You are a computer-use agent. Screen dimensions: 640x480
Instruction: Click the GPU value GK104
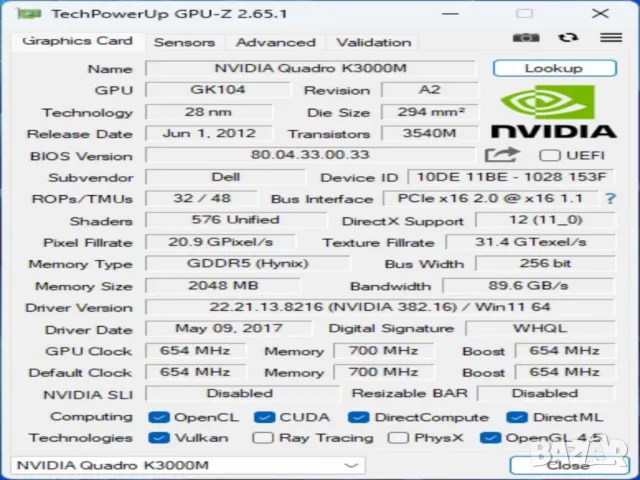pos(218,90)
